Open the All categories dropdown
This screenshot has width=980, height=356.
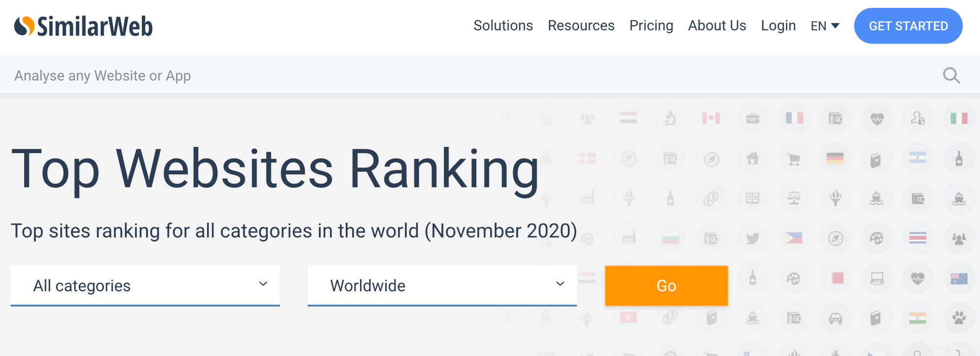coord(145,285)
